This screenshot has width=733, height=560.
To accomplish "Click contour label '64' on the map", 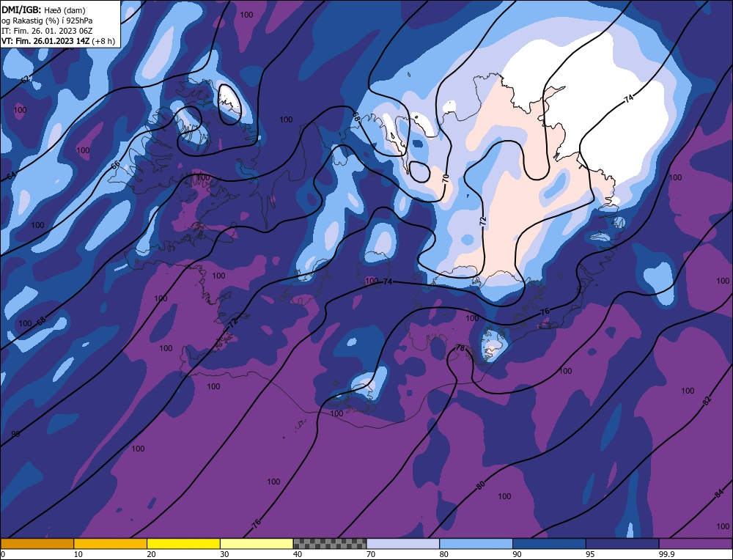I will point(11,176).
